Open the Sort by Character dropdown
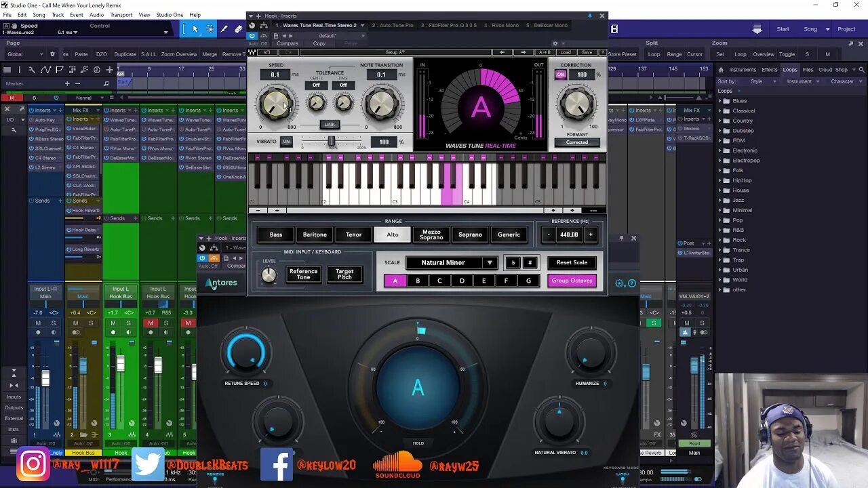Screen dimensions: 868x488 point(846,81)
